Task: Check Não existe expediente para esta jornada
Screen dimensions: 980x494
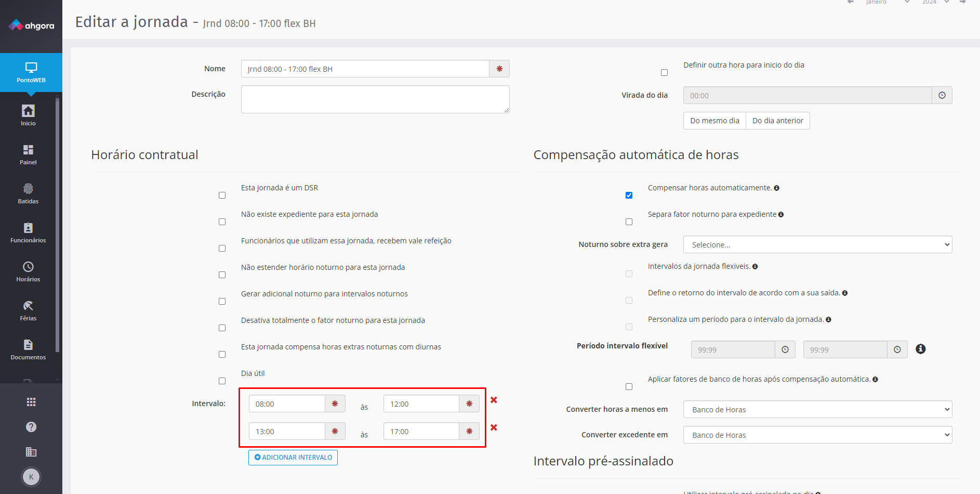Action: 222,222
